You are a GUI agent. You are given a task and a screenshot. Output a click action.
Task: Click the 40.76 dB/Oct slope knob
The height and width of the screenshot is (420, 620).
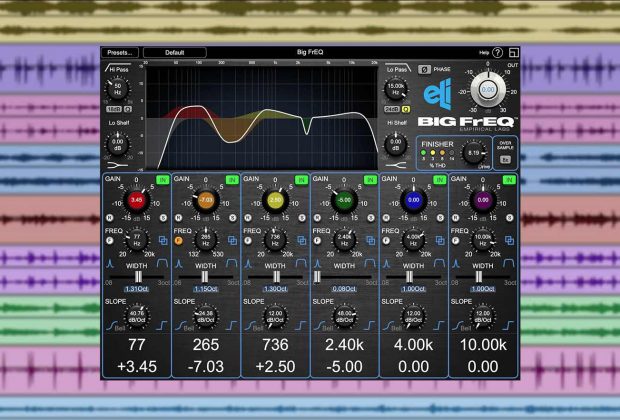(x=136, y=316)
